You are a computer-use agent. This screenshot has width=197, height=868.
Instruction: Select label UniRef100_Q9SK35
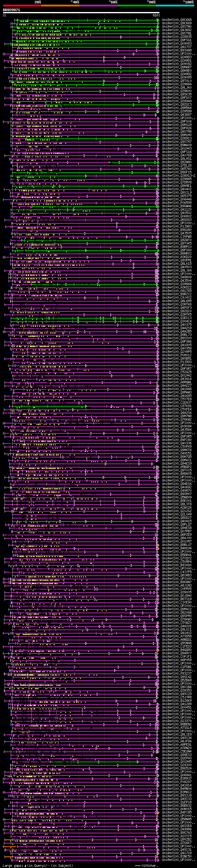tap(177, 94)
